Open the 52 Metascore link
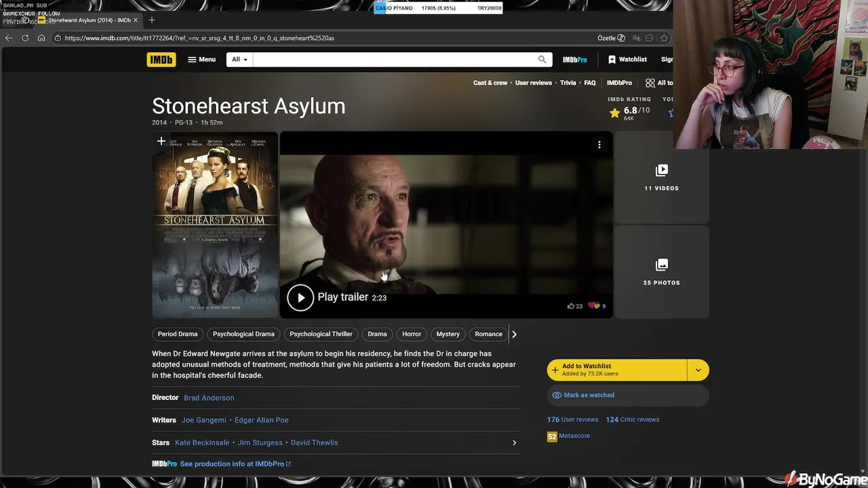The height and width of the screenshot is (488, 868). (569, 436)
